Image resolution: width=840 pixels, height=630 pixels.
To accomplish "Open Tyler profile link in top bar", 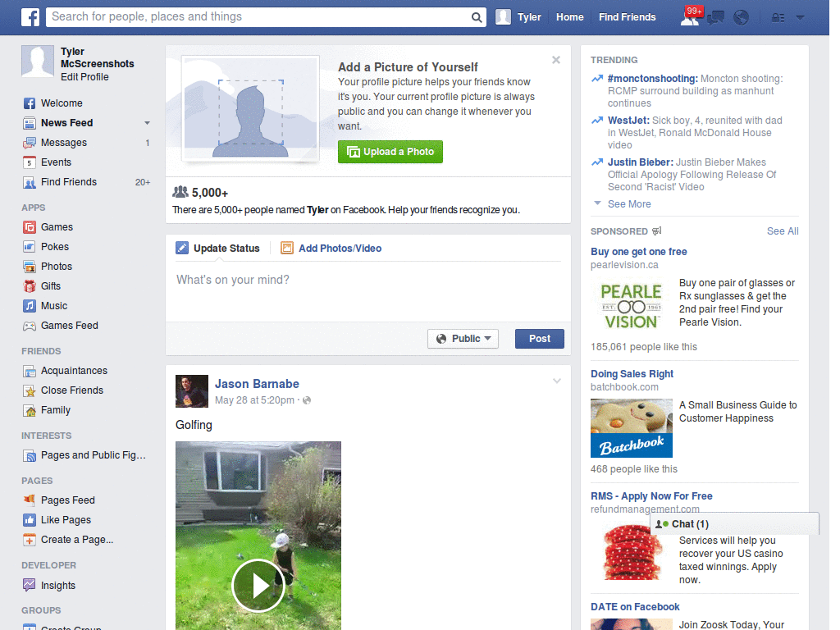I will coord(529,17).
